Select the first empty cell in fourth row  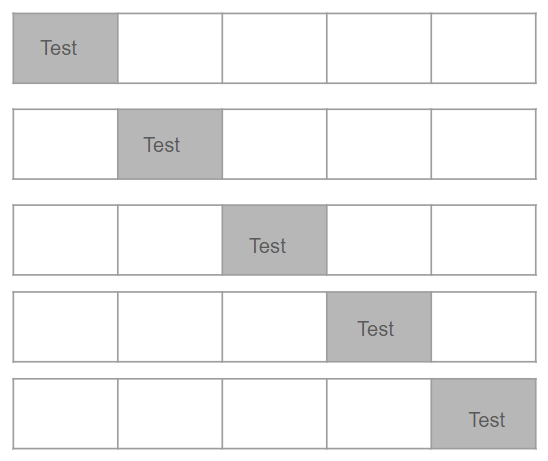click(65, 327)
